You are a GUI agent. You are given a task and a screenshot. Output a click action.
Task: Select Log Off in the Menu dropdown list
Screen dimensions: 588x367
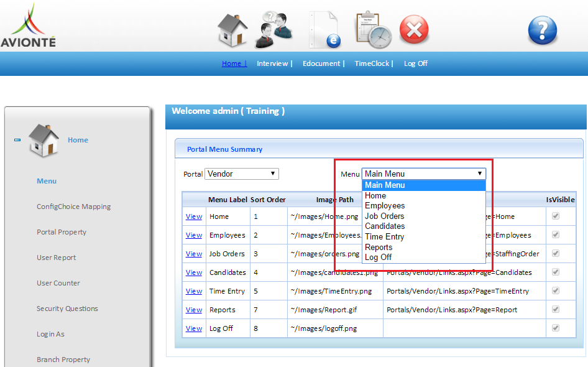[424, 258]
